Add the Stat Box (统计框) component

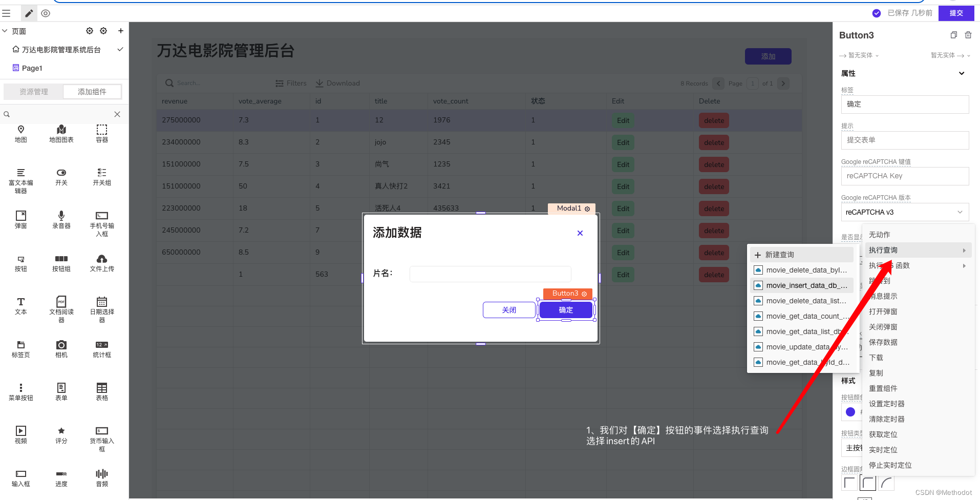point(102,349)
